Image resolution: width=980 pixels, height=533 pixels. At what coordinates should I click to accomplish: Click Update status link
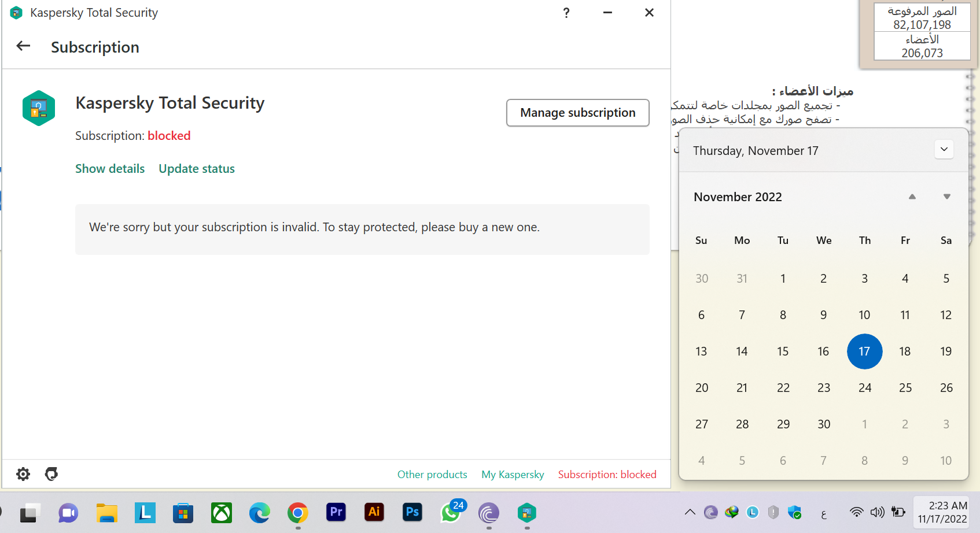(197, 169)
